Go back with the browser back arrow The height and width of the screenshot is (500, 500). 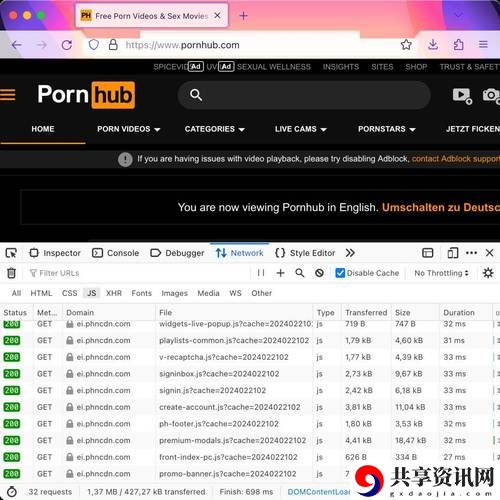point(16,45)
